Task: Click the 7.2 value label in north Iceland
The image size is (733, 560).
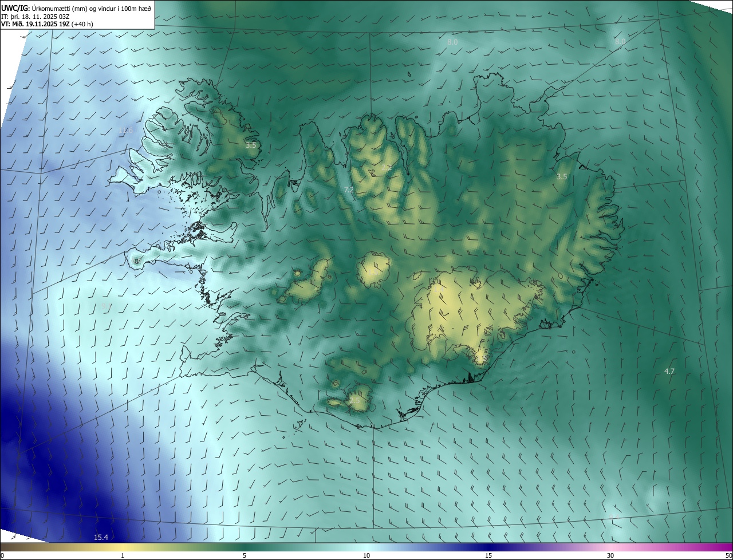Action: pyautogui.click(x=349, y=190)
